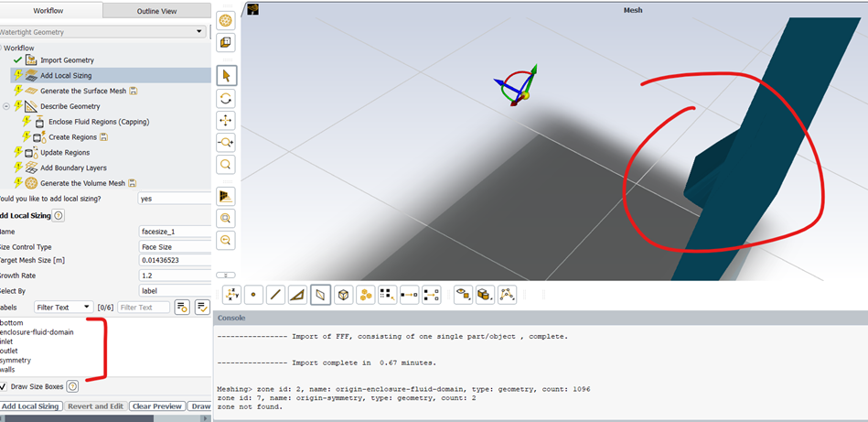Open the Filter Text dropdown for labels
This screenshot has width=868, height=422.
point(63,308)
